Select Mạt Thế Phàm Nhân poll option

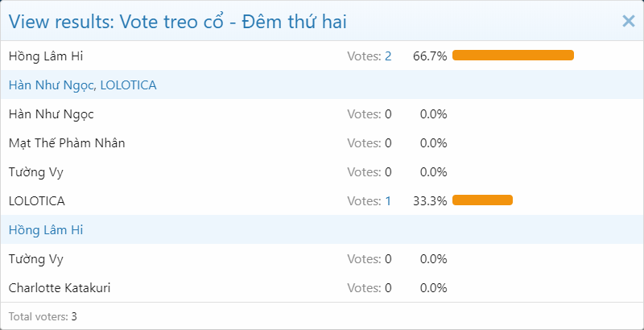(67, 143)
